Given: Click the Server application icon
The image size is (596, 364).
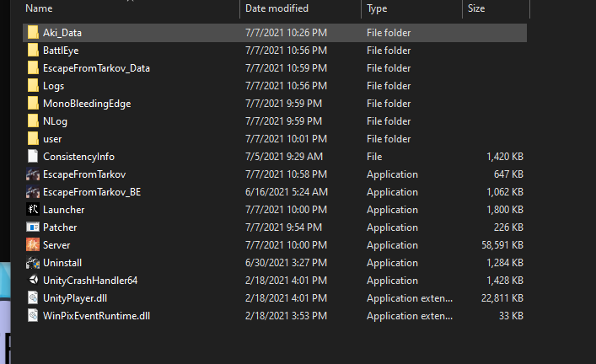Looking at the screenshot, I should [x=33, y=245].
